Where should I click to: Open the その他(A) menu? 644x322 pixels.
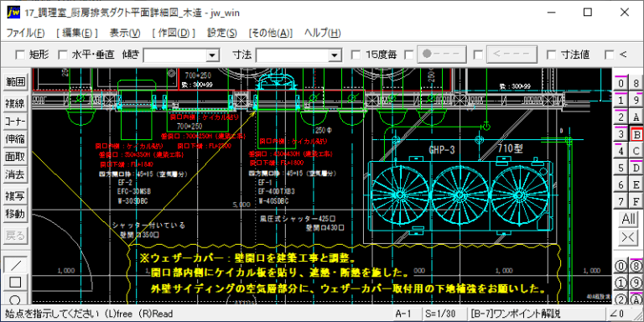point(271,34)
